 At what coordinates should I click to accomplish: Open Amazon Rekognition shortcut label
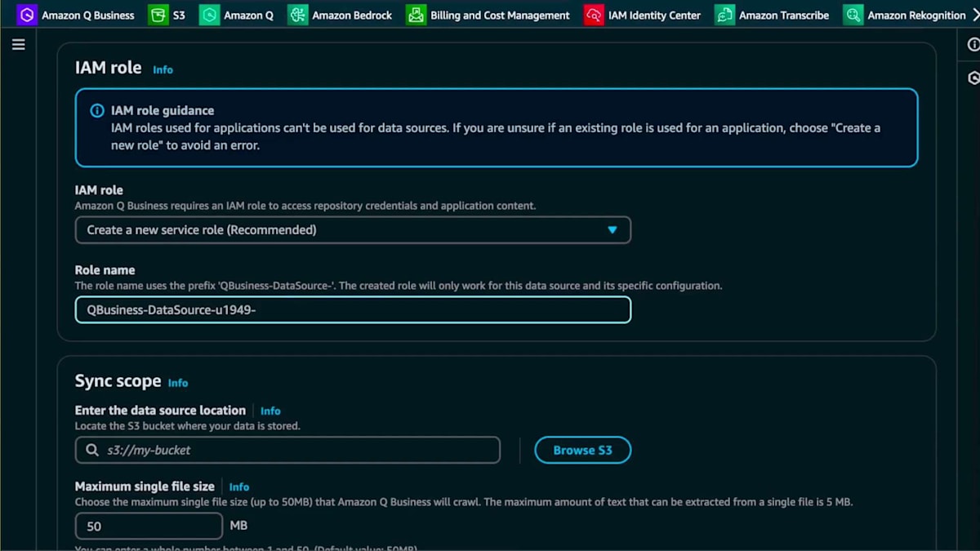916,15
